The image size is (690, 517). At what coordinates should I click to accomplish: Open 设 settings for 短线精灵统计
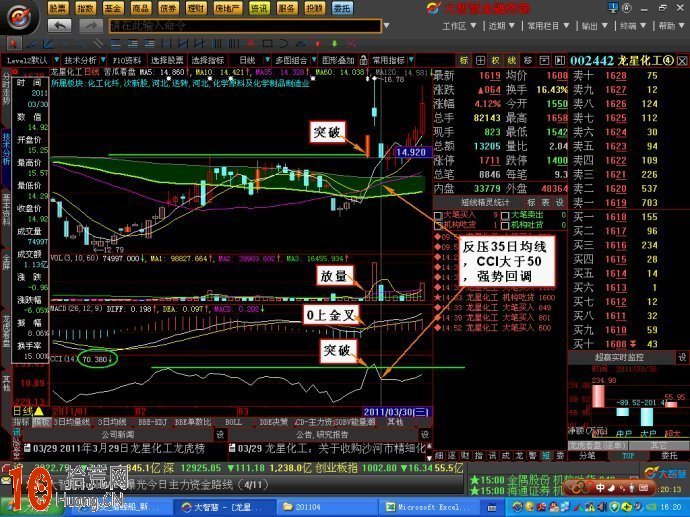559,202
